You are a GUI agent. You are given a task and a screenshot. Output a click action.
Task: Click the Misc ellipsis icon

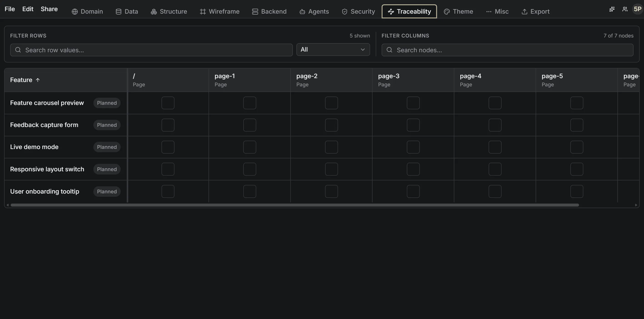point(489,12)
